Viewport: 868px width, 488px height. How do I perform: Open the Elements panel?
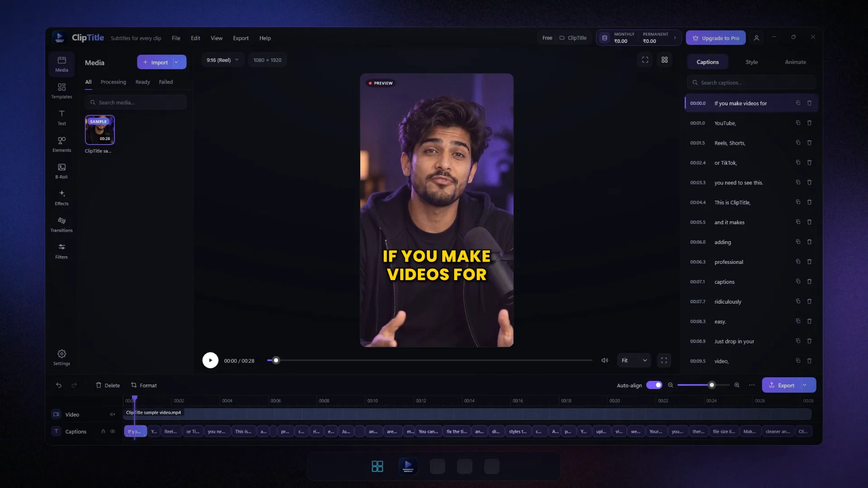click(61, 144)
